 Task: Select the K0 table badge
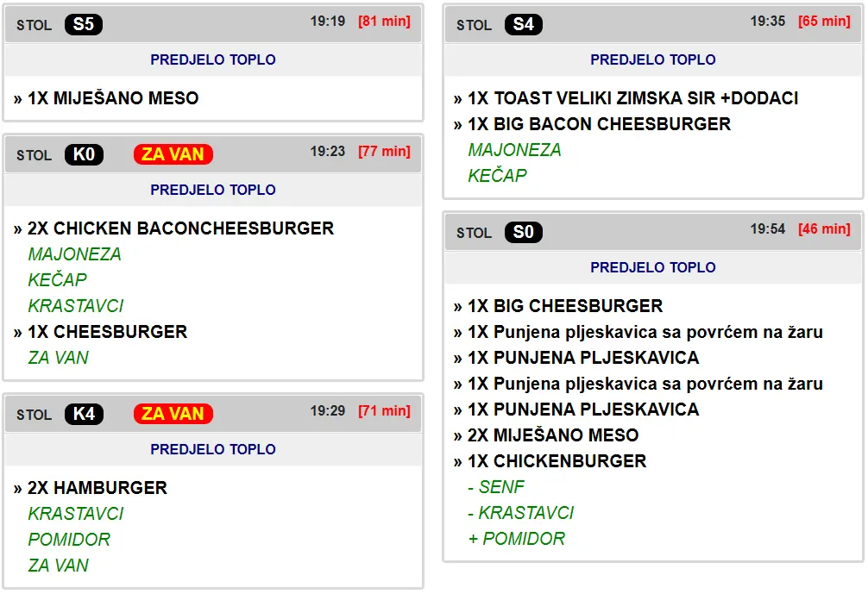(84, 155)
